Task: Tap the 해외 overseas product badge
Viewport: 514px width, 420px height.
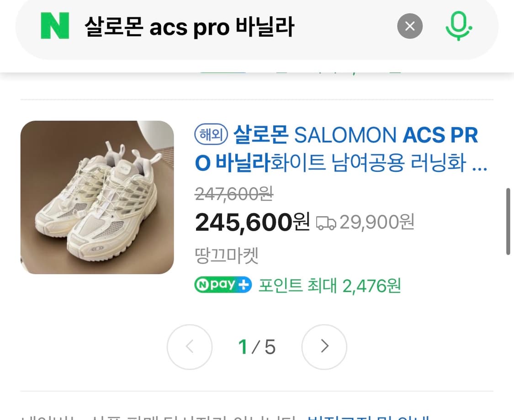Action: (211, 135)
